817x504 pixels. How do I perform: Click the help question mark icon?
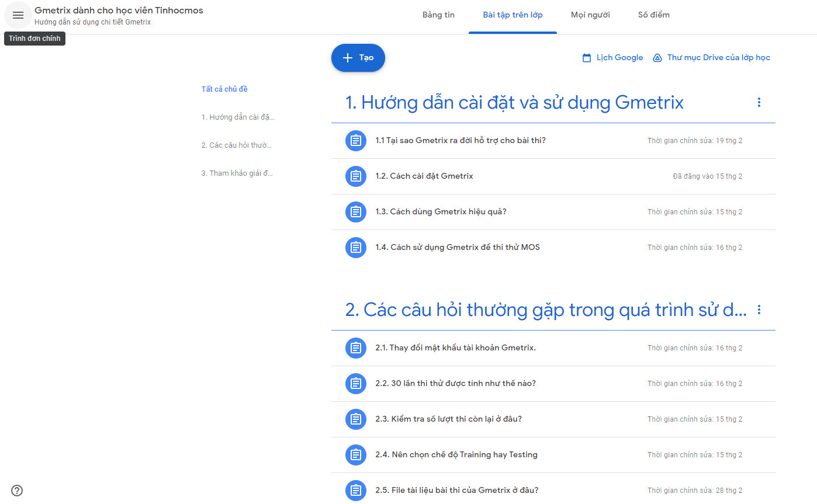click(17, 491)
